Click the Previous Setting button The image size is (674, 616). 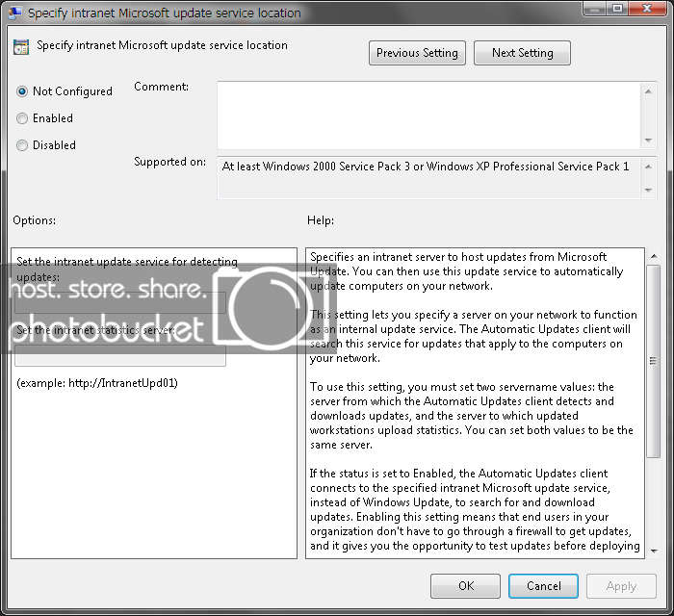[417, 53]
